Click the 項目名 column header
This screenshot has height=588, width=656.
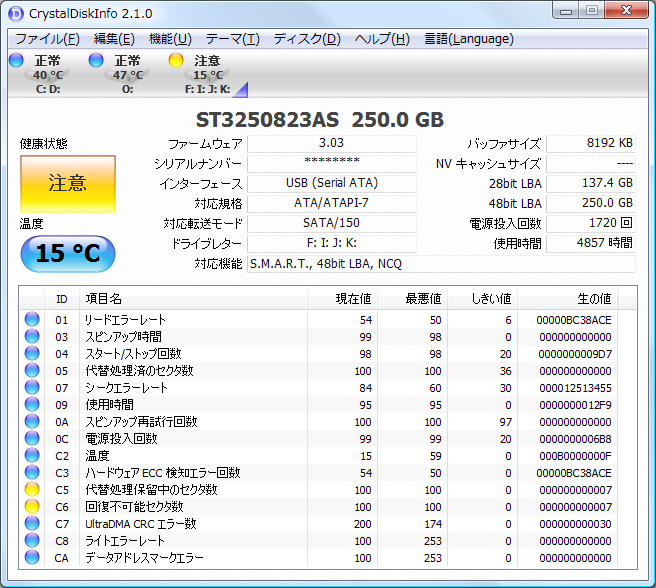(193, 299)
